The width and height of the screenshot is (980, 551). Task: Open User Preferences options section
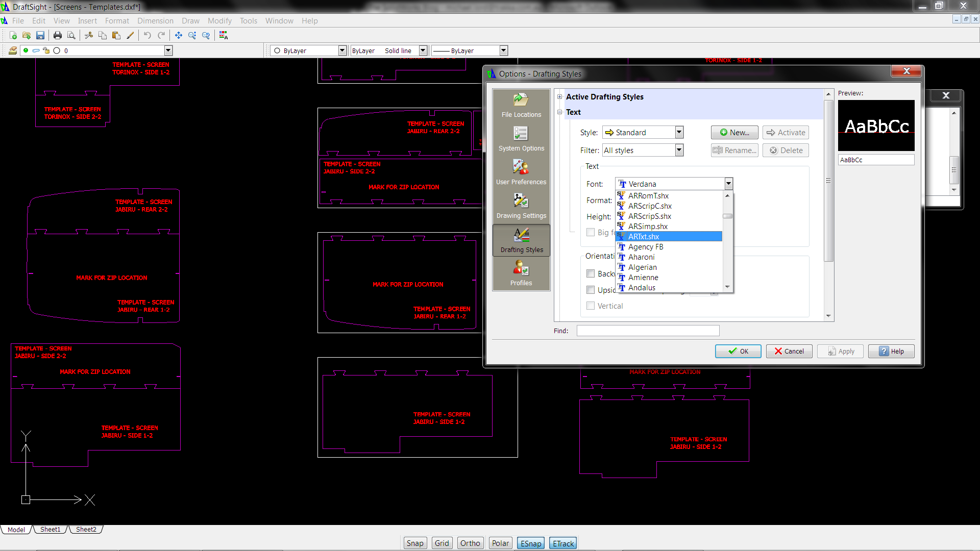coord(521,172)
